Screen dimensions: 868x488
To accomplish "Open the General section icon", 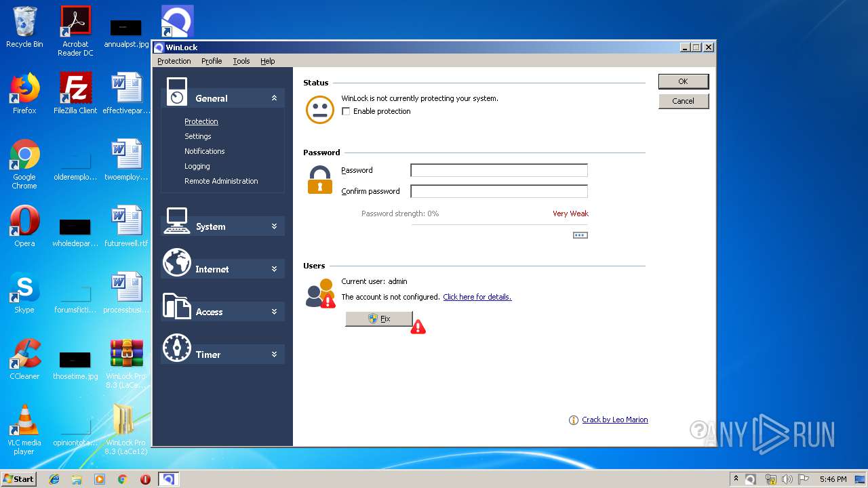I will point(177,91).
